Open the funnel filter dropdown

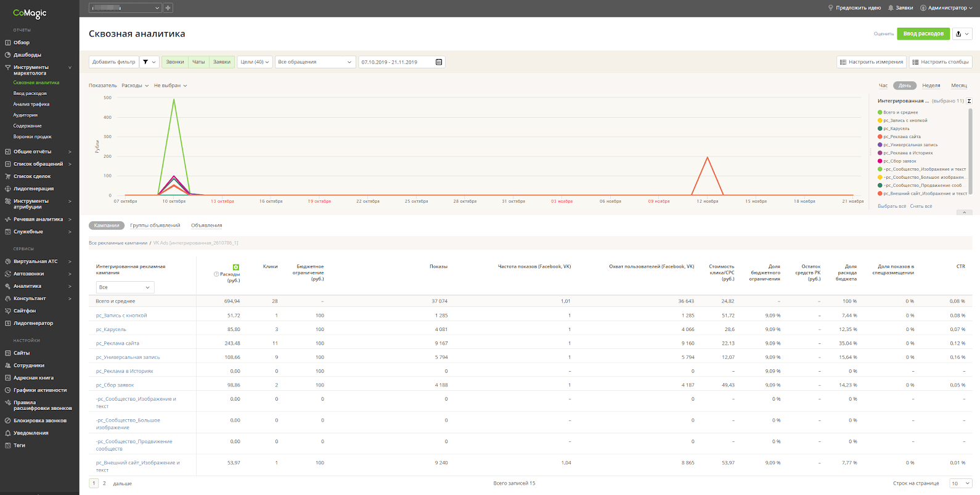click(x=149, y=62)
